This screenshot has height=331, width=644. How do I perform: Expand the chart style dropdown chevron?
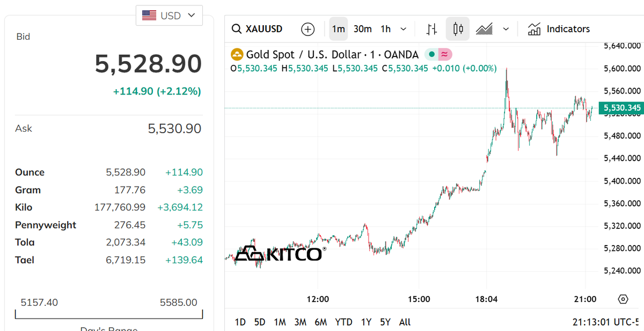[506, 29]
